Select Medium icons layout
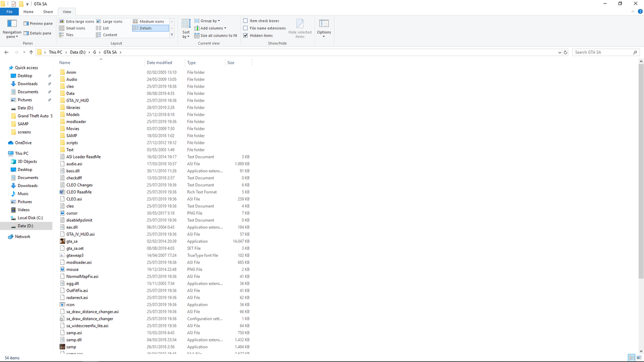Image resolution: width=644 pixels, height=362 pixels. 149,22
